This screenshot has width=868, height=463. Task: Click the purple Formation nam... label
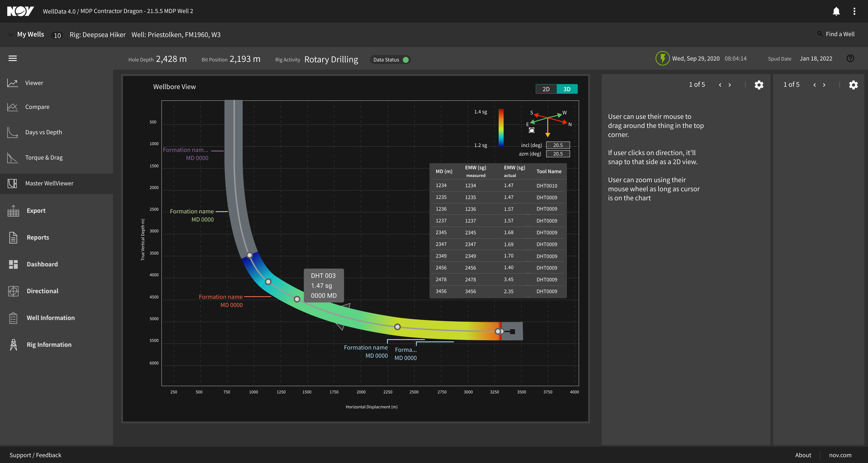click(x=186, y=150)
